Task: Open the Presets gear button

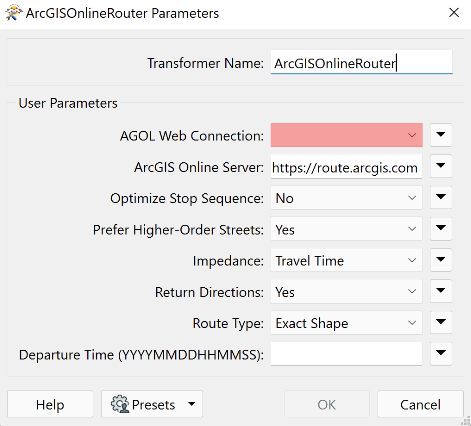Action: tap(152, 404)
